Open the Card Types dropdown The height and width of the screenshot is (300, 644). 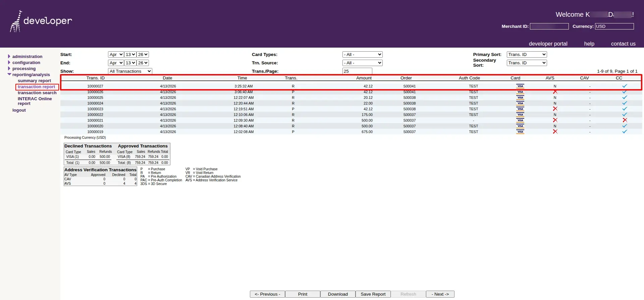tap(363, 54)
